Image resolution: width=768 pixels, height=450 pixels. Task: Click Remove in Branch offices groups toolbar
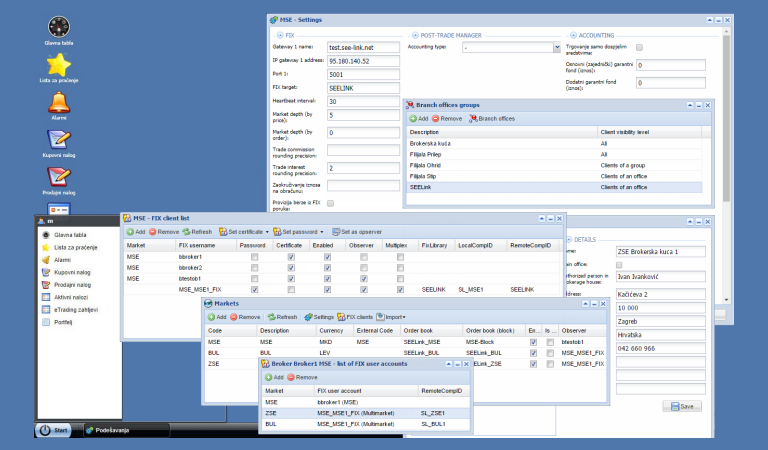point(447,118)
